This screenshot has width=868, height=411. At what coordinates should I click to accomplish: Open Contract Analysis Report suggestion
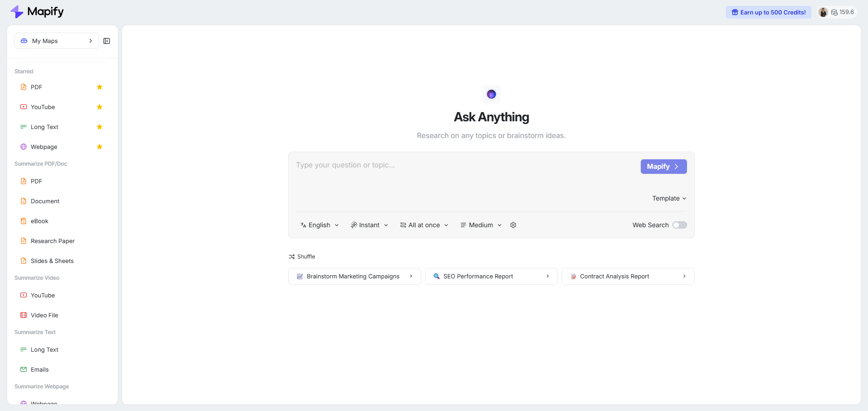pyautogui.click(x=628, y=277)
